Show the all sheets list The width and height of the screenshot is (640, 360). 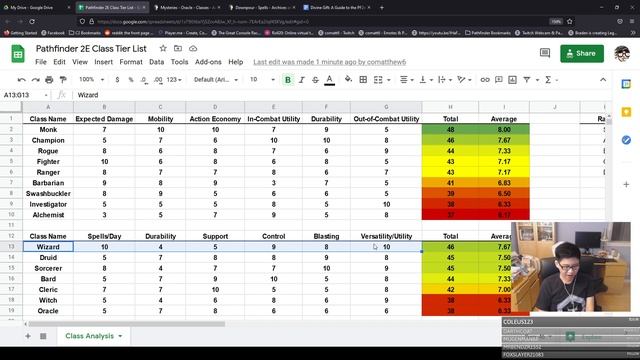point(43,336)
